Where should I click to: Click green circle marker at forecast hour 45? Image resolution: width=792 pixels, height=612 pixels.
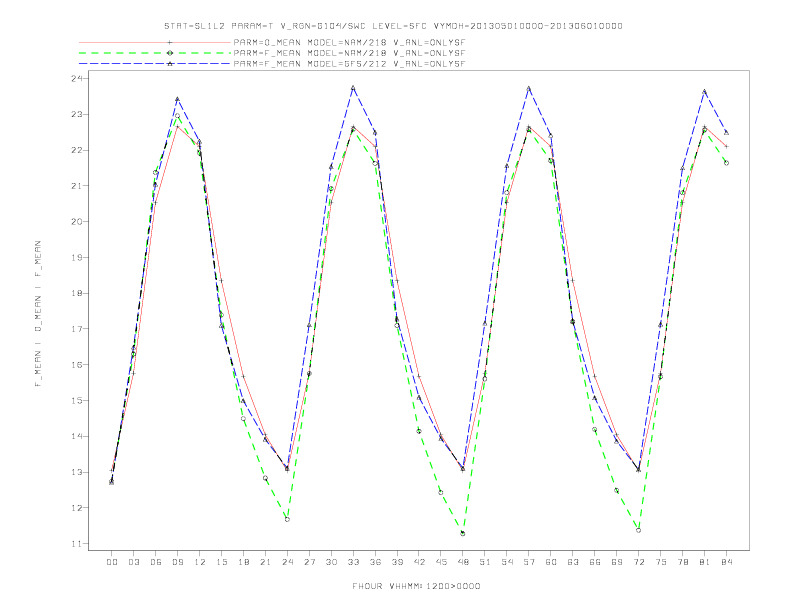coord(440,492)
